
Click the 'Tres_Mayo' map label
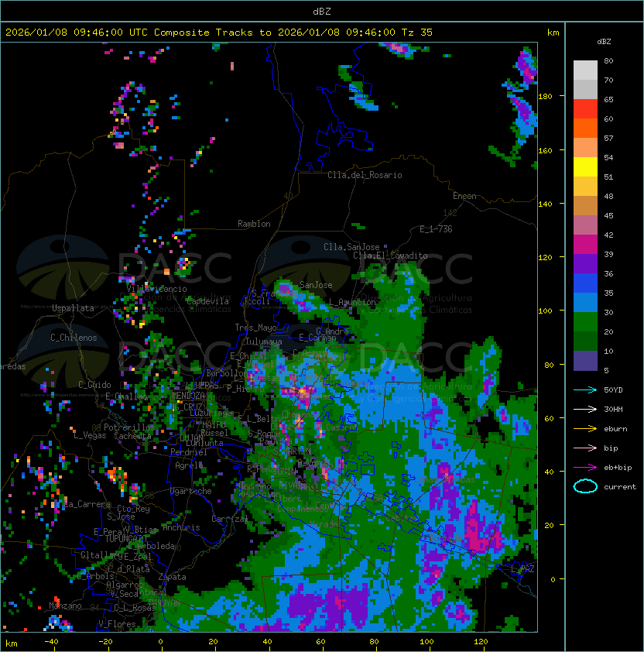pyautogui.click(x=255, y=328)
